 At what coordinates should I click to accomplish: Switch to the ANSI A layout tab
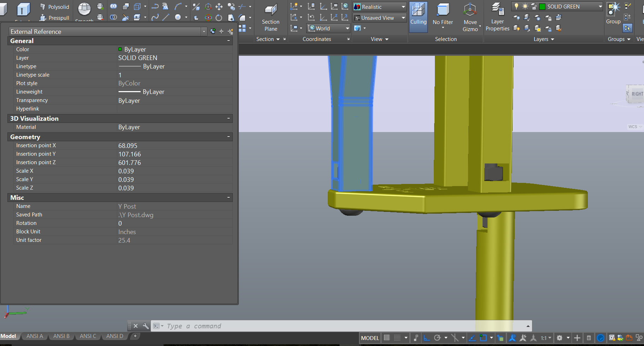[34, 336]
